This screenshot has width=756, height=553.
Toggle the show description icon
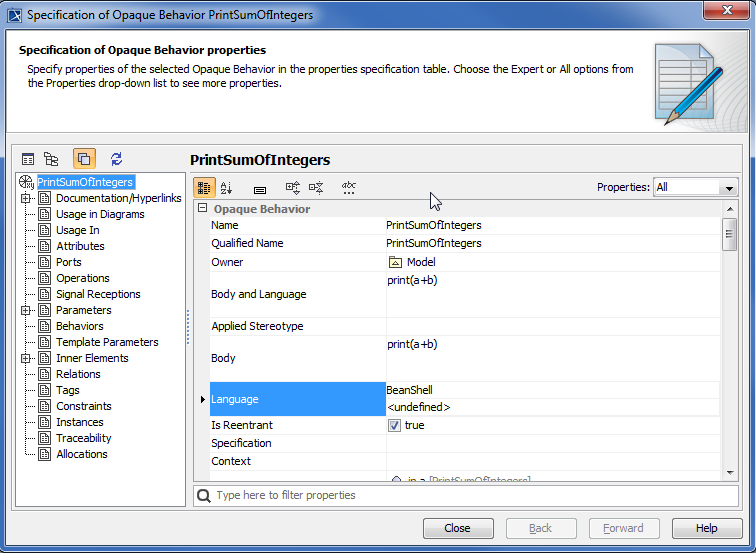point(260,188)
